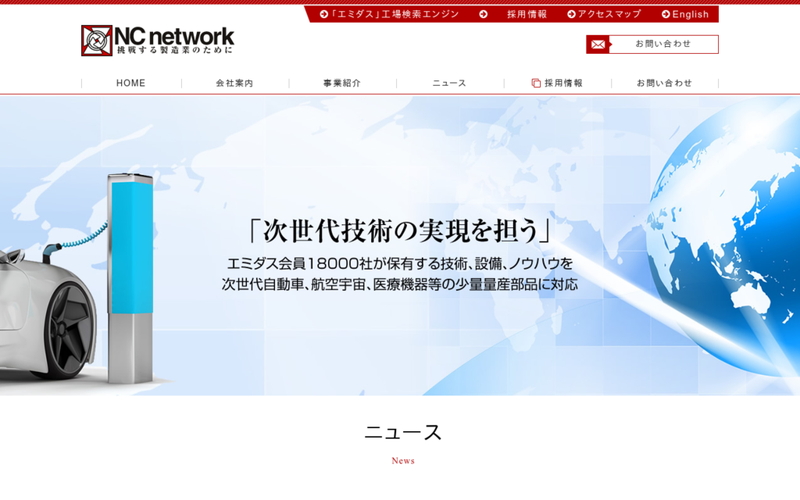
Task: Go to HOME in the main menu
Action: [131, 83]
